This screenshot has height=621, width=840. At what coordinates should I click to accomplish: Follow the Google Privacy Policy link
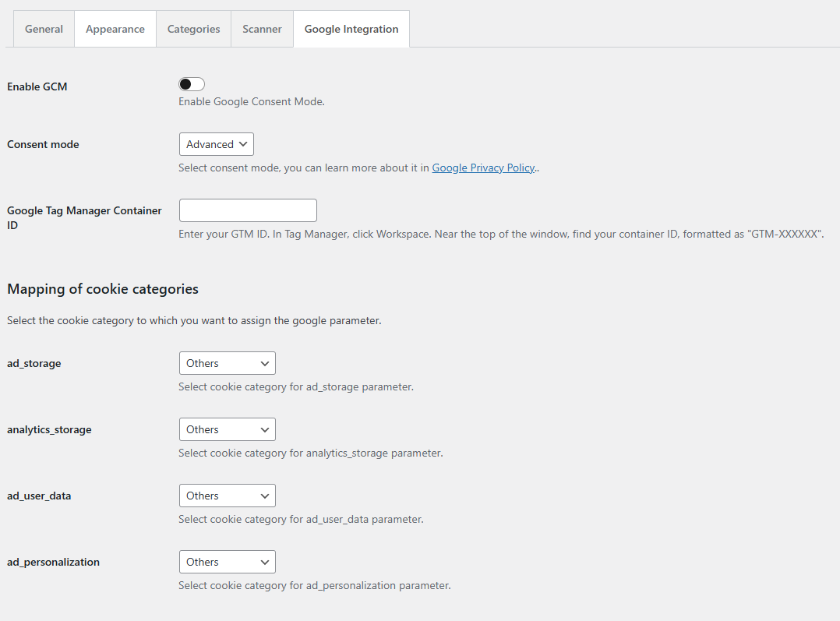(483, 167)
